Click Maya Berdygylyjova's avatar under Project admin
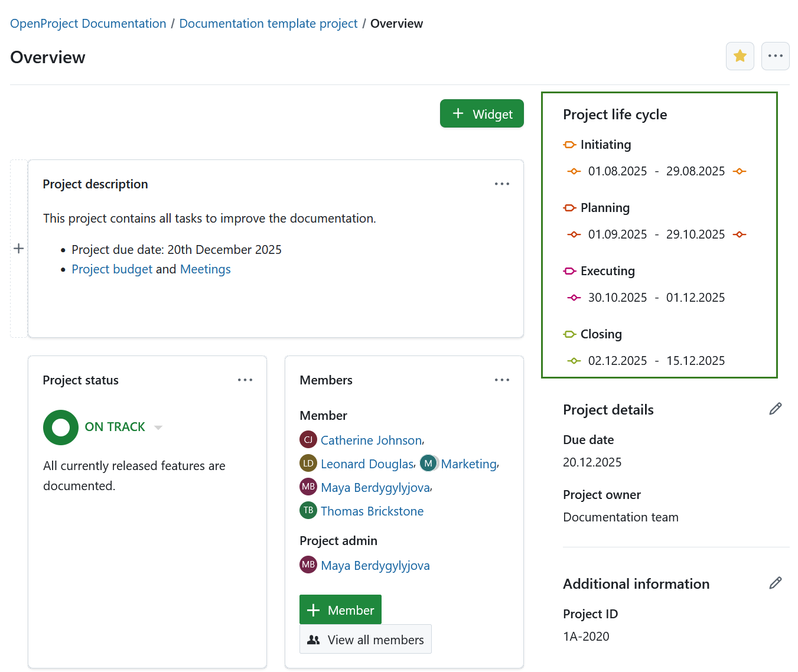The width and height of the screenshot is (798, 672). click(x=308, y=565)
